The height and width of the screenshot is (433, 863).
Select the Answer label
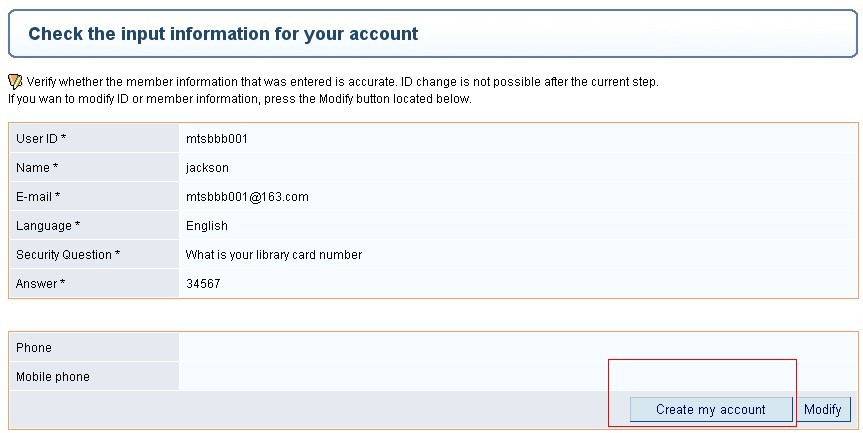pyautogui.click(x=40, y=284)
